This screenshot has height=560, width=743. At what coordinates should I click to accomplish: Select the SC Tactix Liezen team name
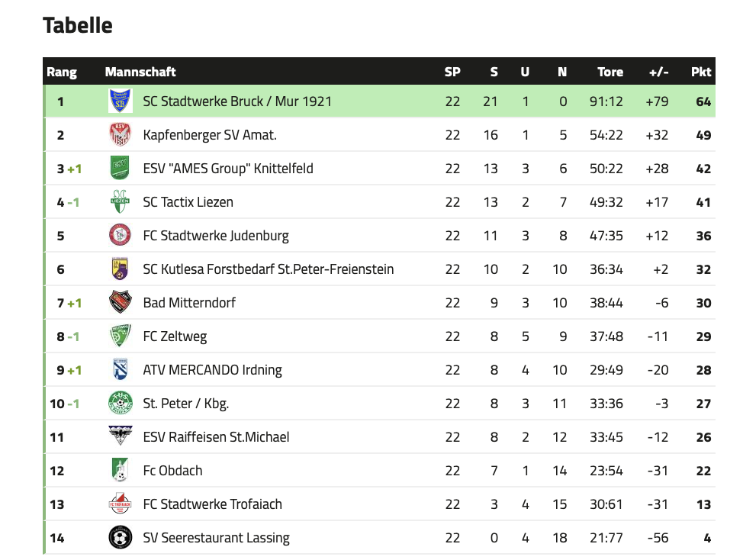click(x=188, y=202)
